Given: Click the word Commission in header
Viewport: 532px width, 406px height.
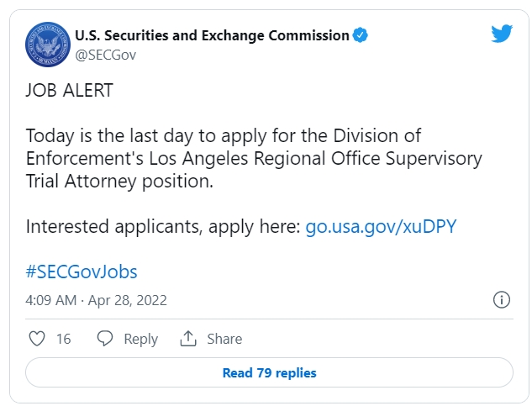Looking at the screenshot, I should pyautogui.click(x=308, y=35).
